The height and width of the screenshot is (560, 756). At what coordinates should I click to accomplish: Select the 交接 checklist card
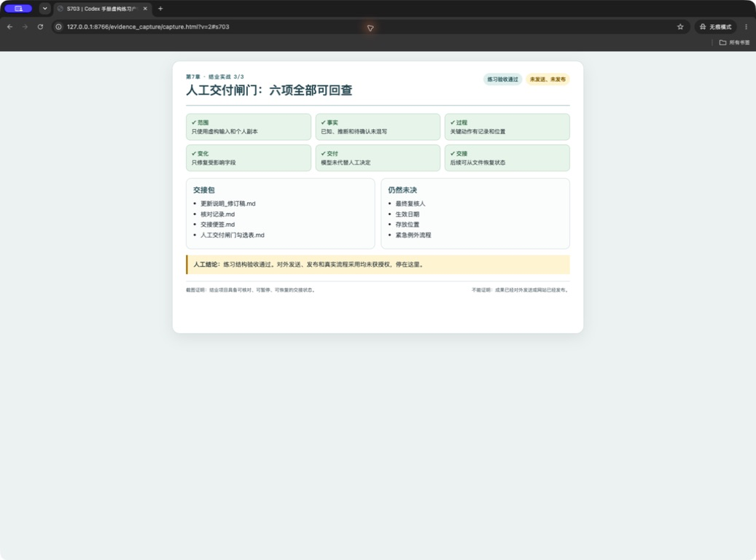[x=507, y=157]
